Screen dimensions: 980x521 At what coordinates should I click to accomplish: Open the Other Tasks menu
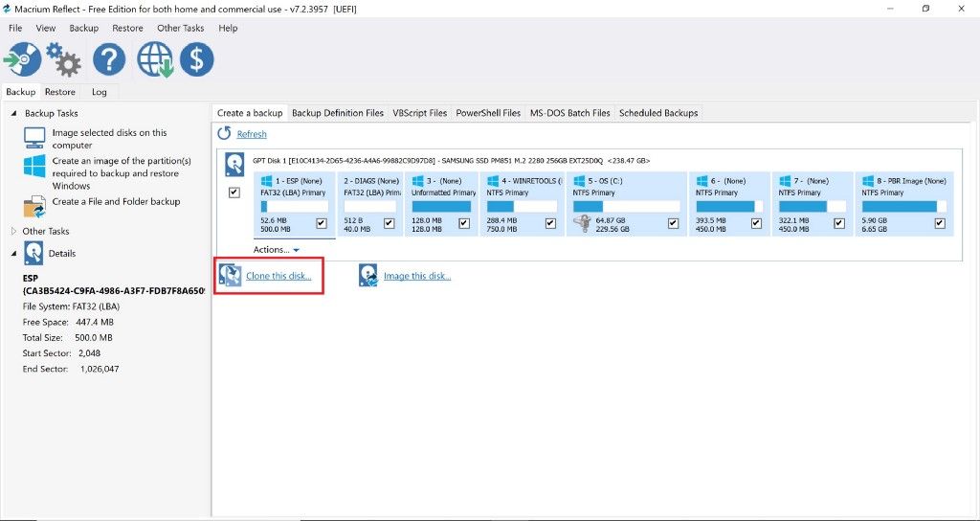(x=181, y=28)
